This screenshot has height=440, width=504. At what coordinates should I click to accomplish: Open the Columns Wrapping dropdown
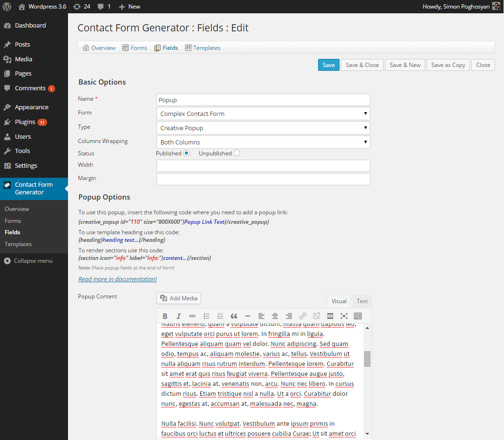coord(263,142)
